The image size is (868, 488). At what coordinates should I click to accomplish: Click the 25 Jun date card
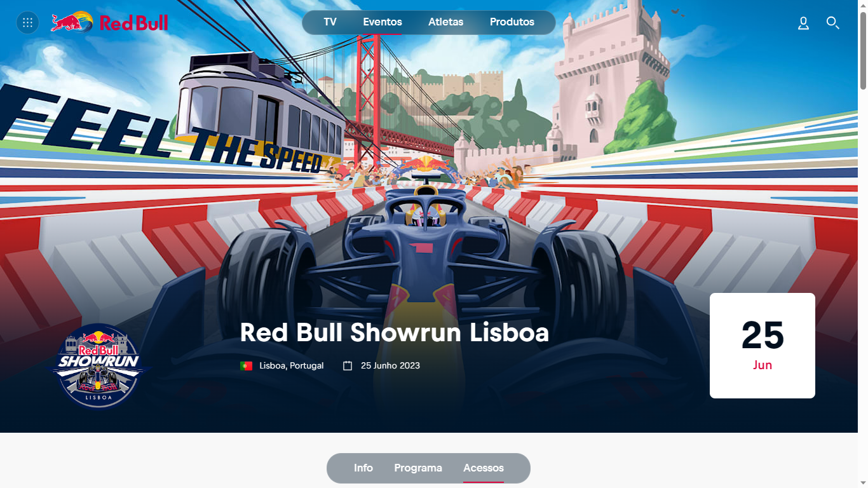[763, 346]
